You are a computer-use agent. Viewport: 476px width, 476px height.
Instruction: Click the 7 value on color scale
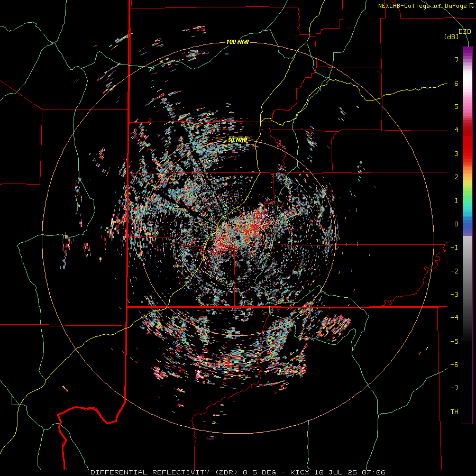[456, 59]
